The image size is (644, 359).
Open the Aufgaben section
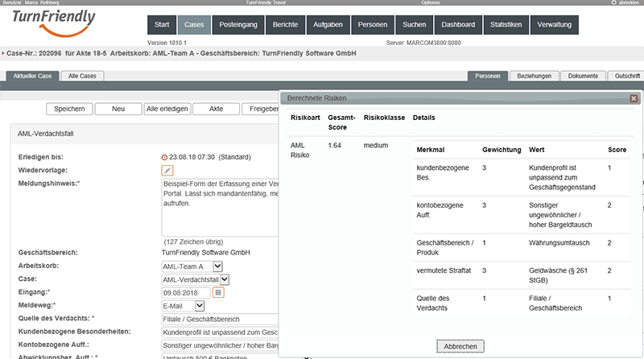click(328, 25)
